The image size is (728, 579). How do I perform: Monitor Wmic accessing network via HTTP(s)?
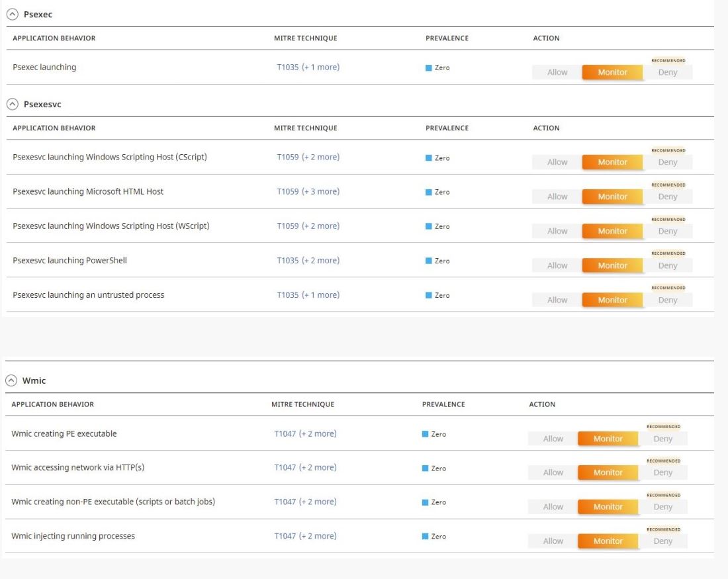608,472
